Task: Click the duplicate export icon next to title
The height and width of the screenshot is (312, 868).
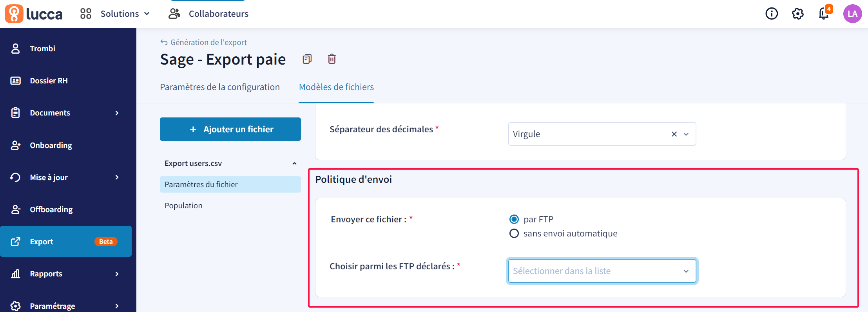Action: click(x=307, y=59)
